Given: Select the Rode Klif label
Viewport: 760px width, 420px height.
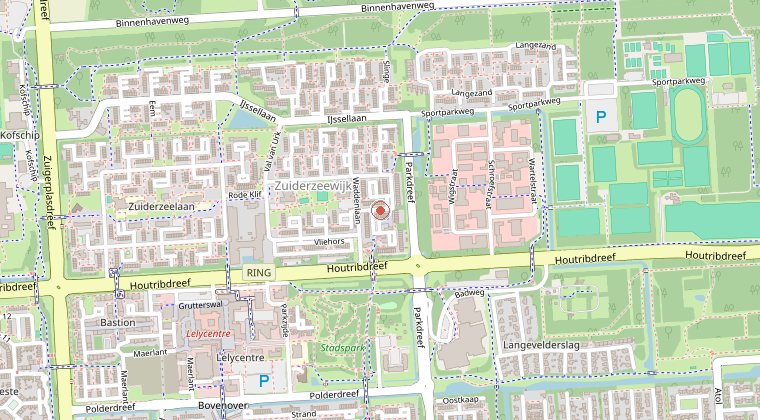Looking at the screenshot, I should tap(245, 195).
